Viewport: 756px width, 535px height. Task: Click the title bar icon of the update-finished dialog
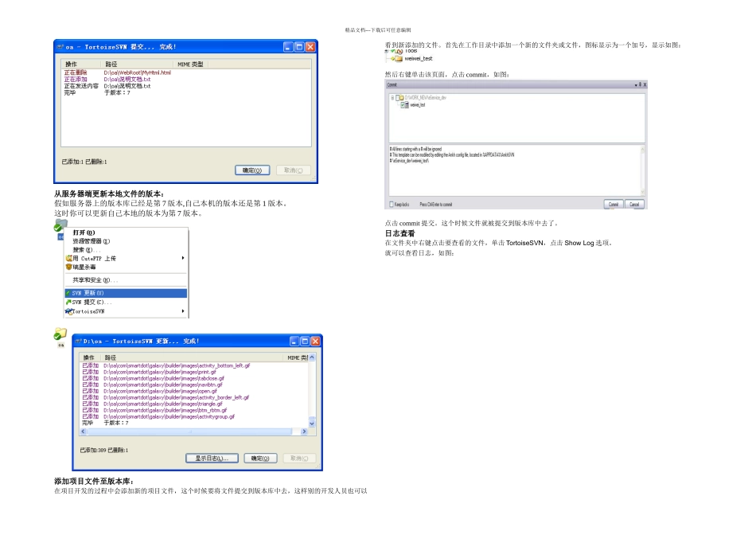pyautogui.click(x=79, y=341)
